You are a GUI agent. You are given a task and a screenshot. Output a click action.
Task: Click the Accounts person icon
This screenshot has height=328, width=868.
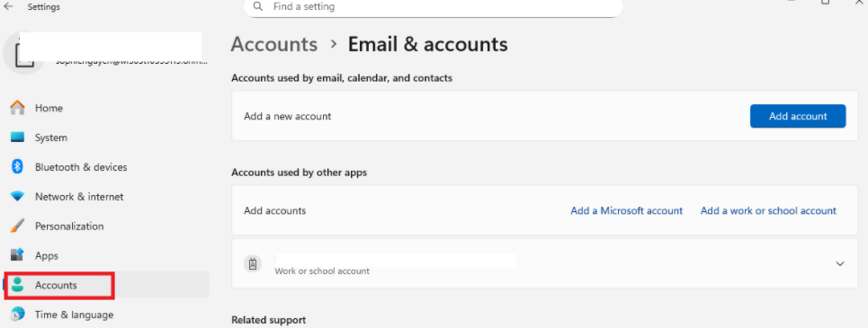(x=18, y=285)
